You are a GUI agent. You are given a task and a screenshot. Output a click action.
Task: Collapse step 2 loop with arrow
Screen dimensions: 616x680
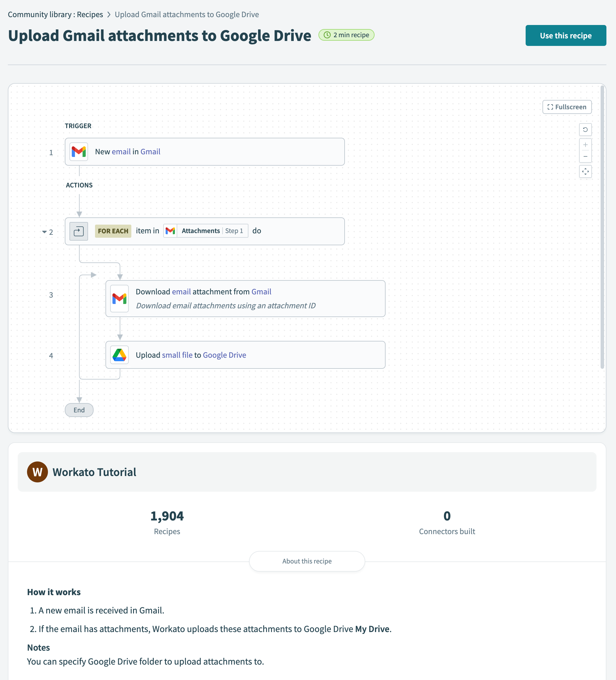(x=44, y=232)
